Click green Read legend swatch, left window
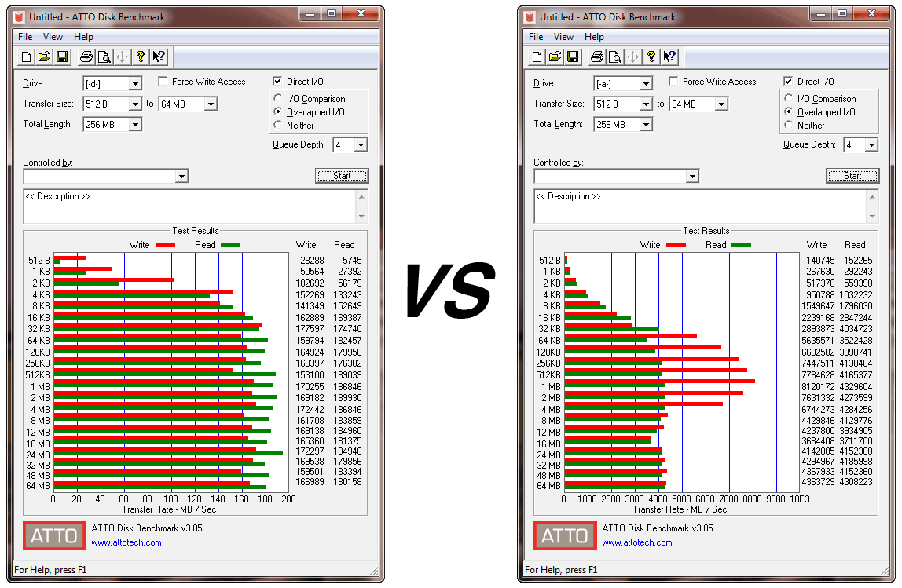The image size is (902, 588). click(x=231, y=245)
